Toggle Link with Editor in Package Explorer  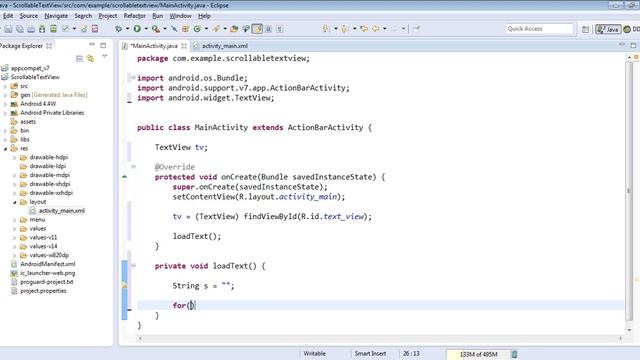(91, 59)
